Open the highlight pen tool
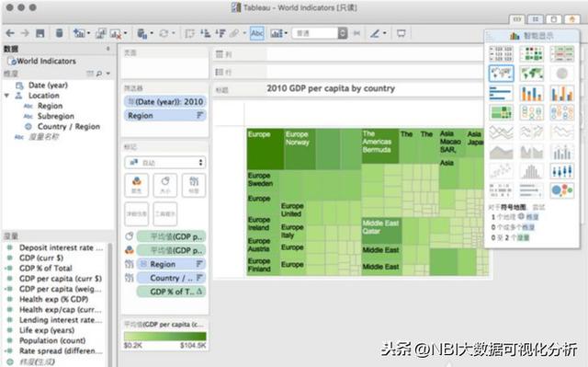This screenshot has height=367, width=588. click(x=375, y=33)
